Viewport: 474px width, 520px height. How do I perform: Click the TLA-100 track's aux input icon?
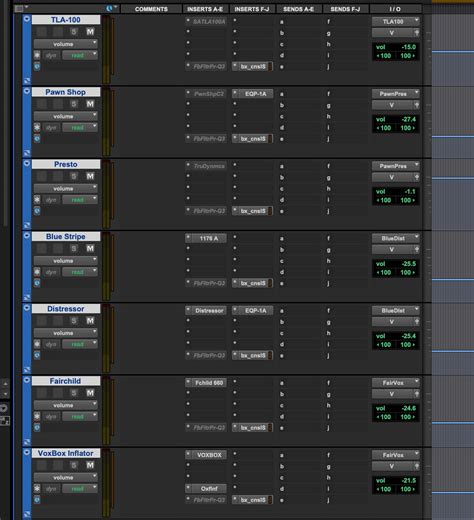tap(27, 19)
